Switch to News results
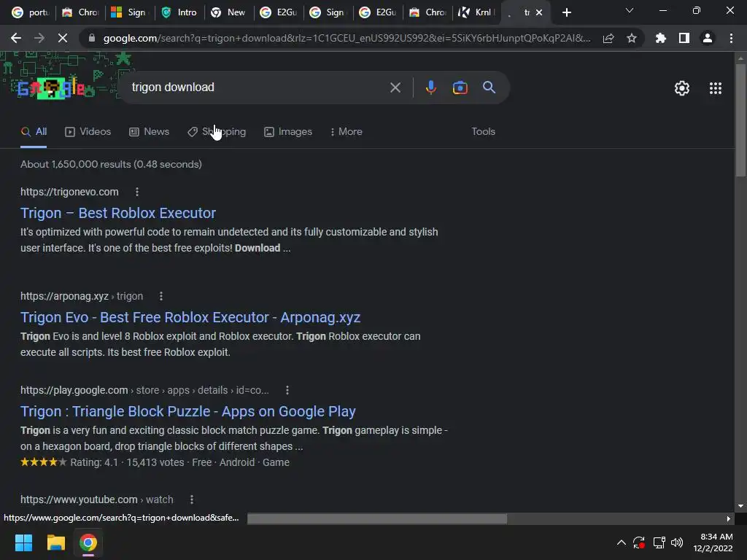Image resolution: width=747 pixels, height=560 pixels. coord(149,132)
